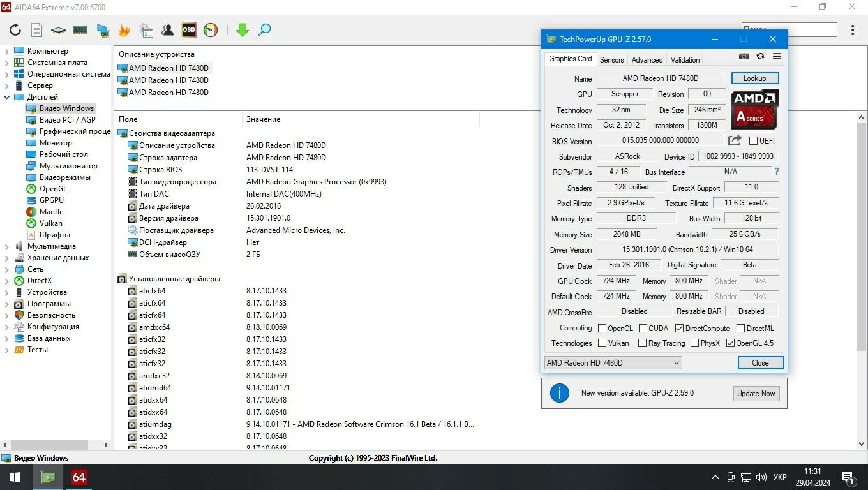Toggle the OpenGL 4.5 checkbox
The height and width of the screenshot is (490, 868).
[x=730, y=343]
